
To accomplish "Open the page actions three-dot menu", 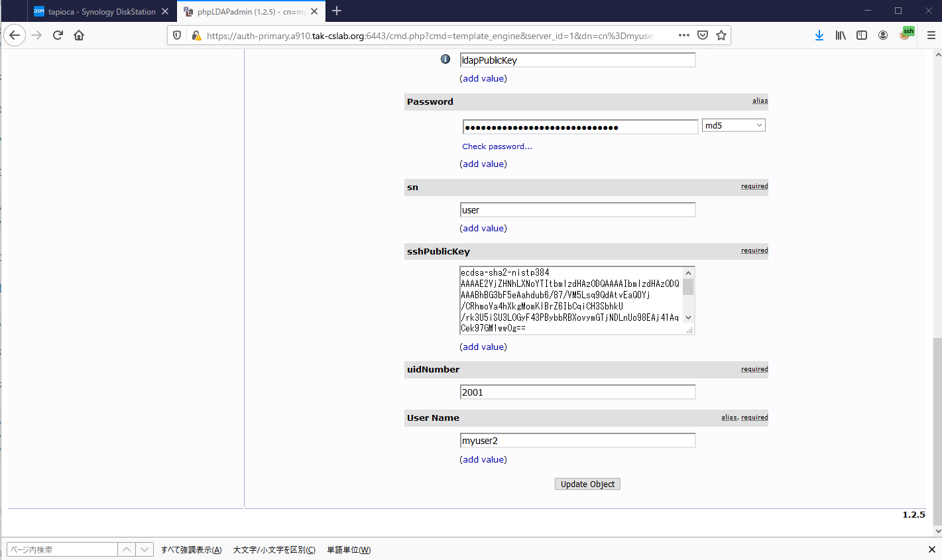I will (684, 35).
